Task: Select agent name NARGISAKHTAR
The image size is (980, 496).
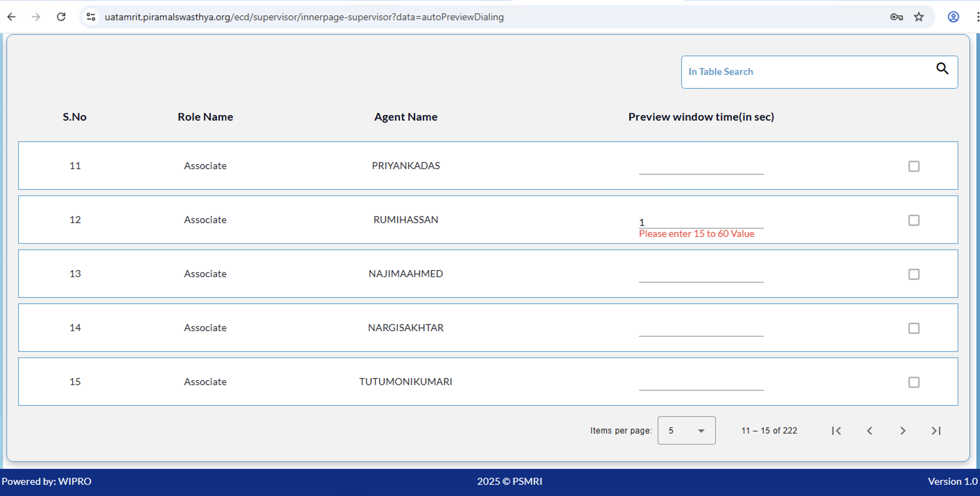Action: pos(405,328)
